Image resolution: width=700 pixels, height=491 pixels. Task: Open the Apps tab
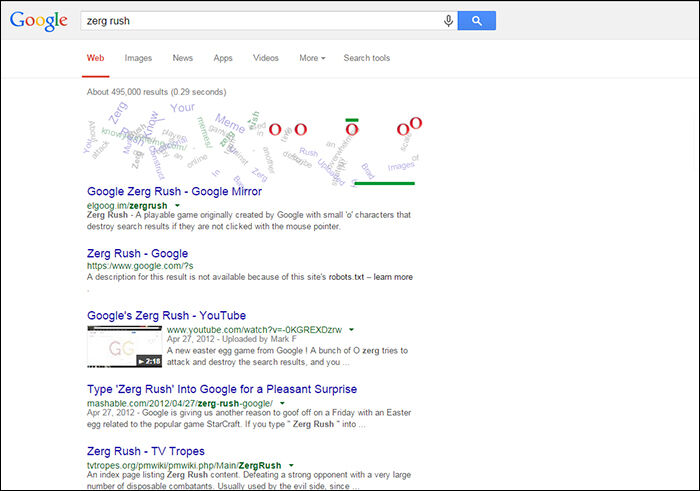(x=223, y=58)
